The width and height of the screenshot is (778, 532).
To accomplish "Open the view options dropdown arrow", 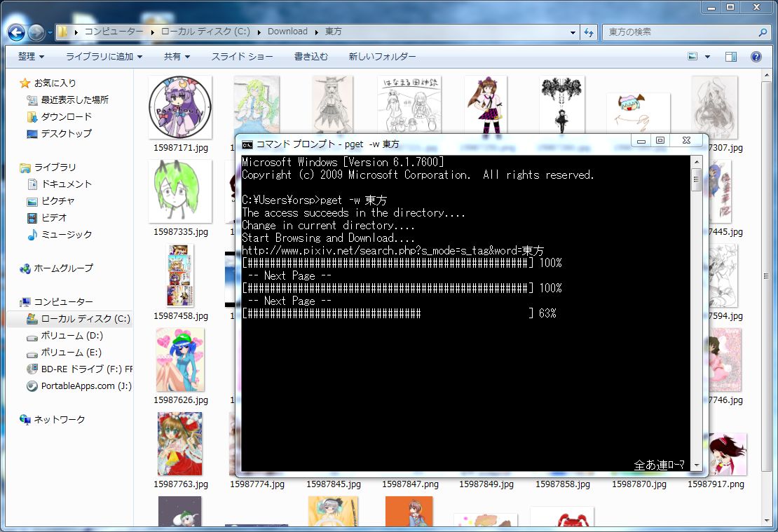I will (x=707, y=57).
